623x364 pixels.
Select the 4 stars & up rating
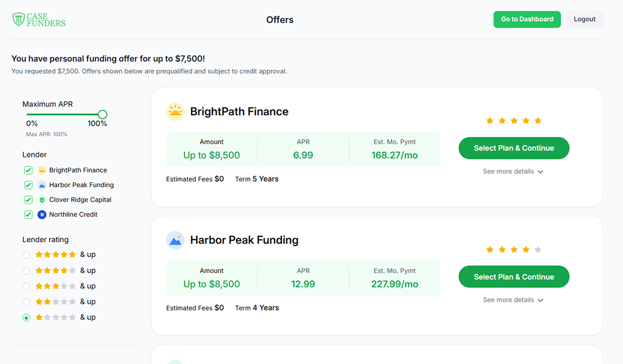26,271
